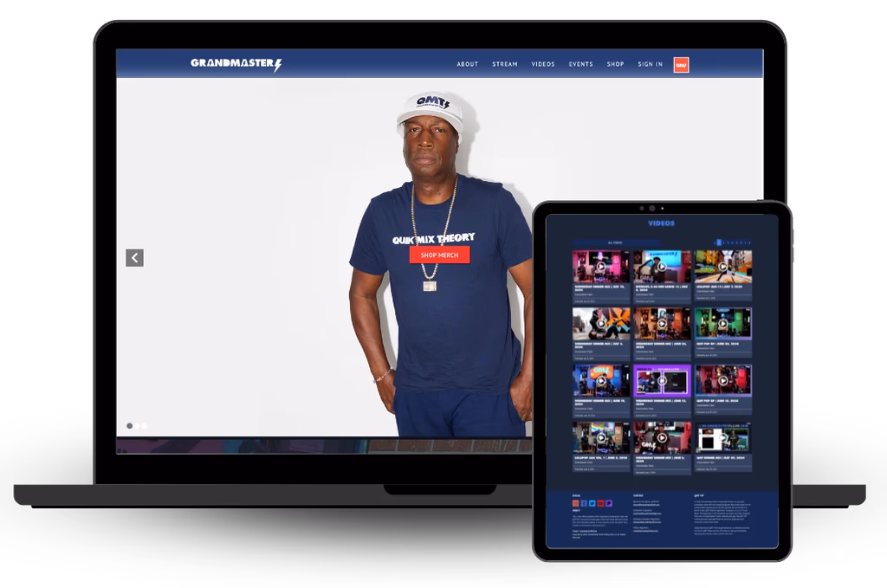Screen dimensions: 887x588
Task: Play the video with white panel and green shirt
Action: click(723, 437)
